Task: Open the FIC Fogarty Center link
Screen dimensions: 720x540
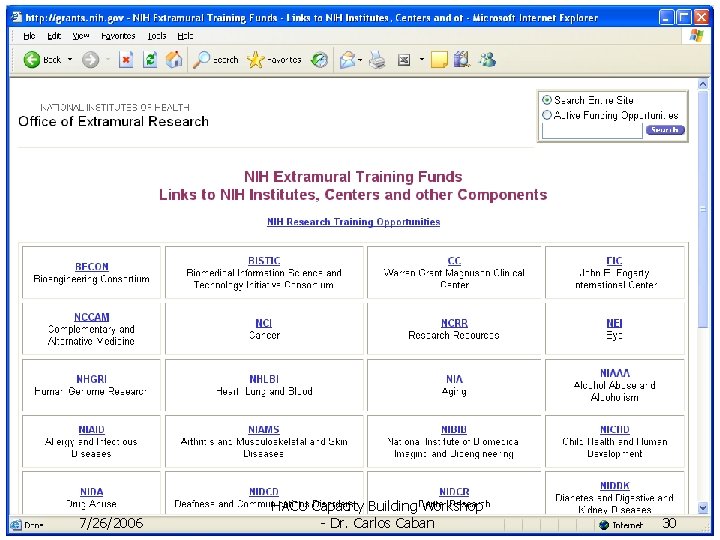Action: [614, 261]
